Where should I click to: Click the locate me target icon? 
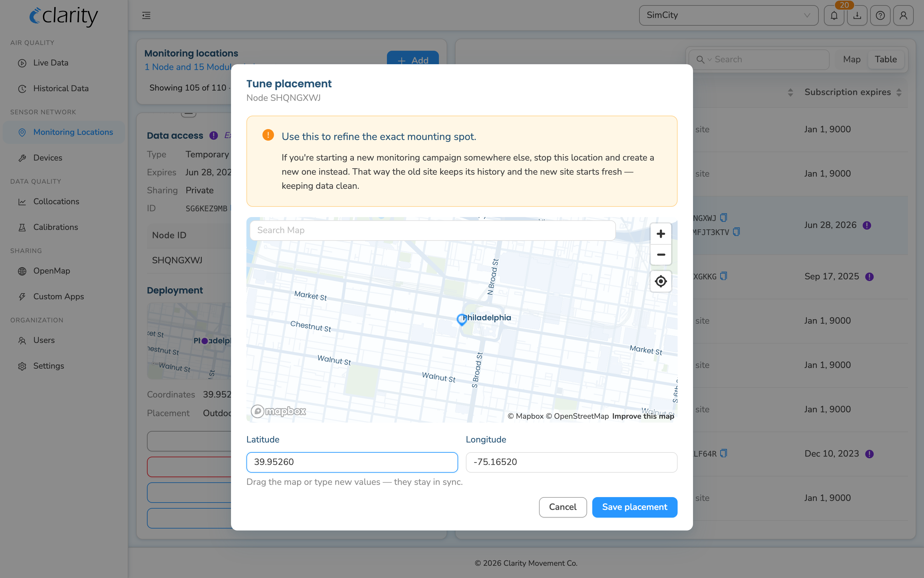(x=661, y=281)
